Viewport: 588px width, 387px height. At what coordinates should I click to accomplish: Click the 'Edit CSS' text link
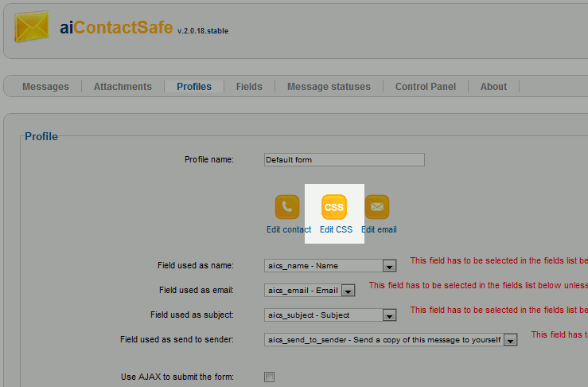point(336,229)
